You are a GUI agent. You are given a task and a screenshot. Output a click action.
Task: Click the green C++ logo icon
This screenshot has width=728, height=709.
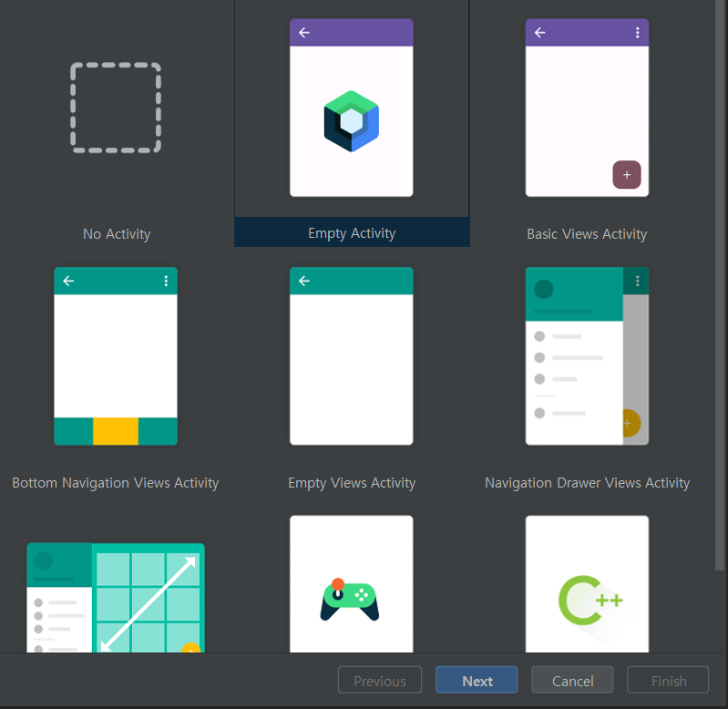pyautogui.click(x=590, y=601)
